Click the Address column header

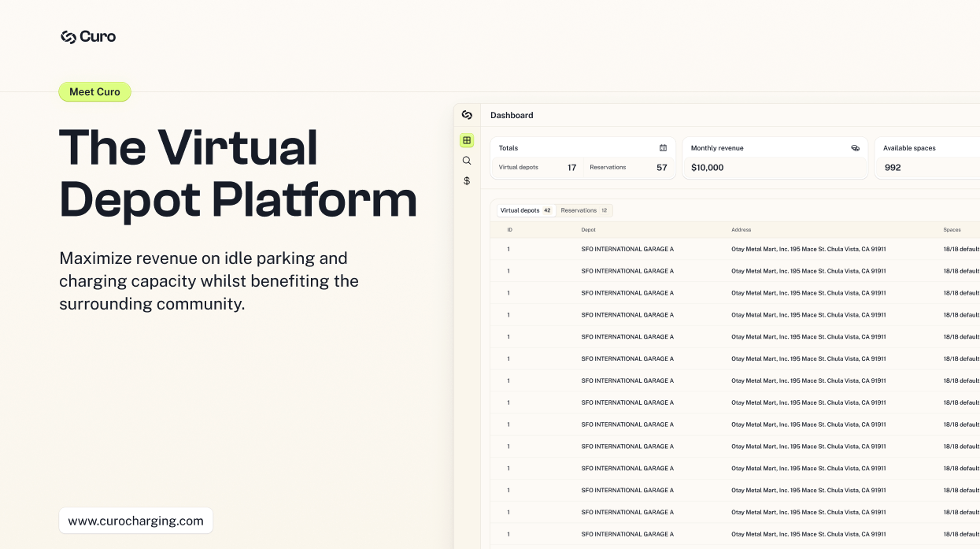coord(741,230)
